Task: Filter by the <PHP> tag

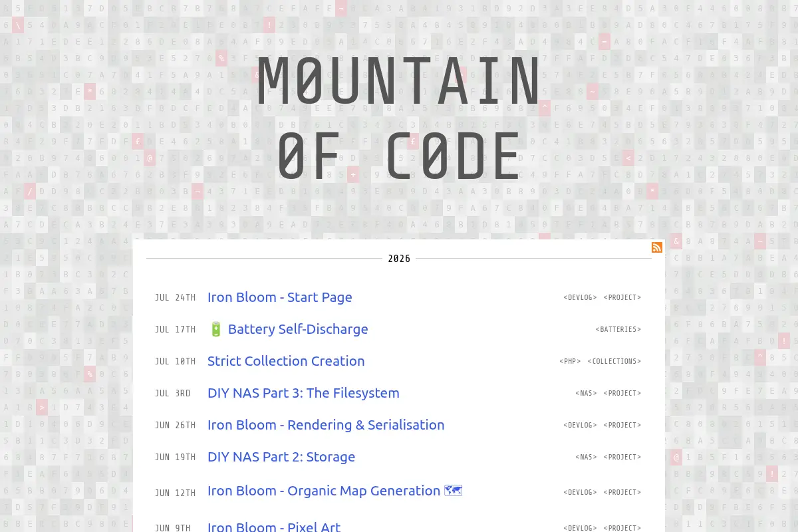Action: (570, 361)
